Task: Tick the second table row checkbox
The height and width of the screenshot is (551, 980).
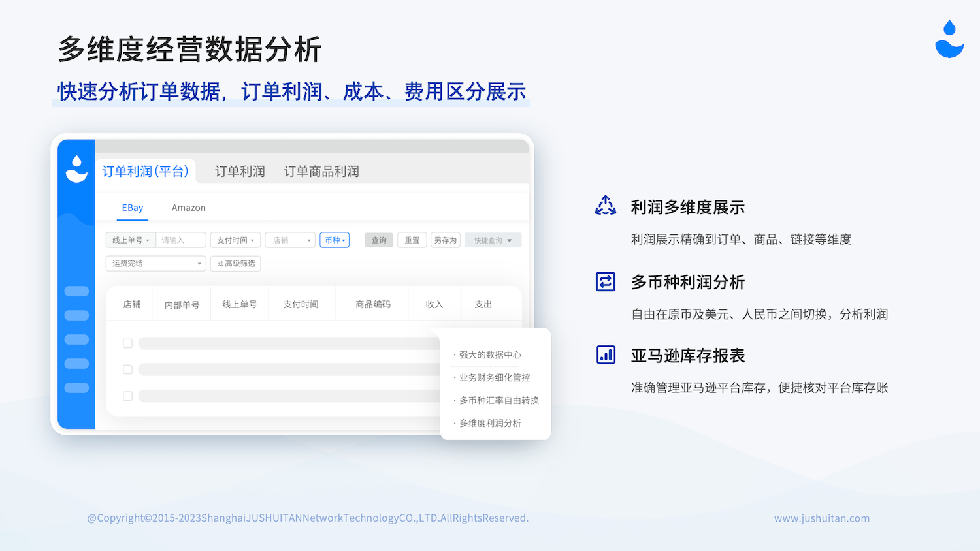Action: click(128, 370)
